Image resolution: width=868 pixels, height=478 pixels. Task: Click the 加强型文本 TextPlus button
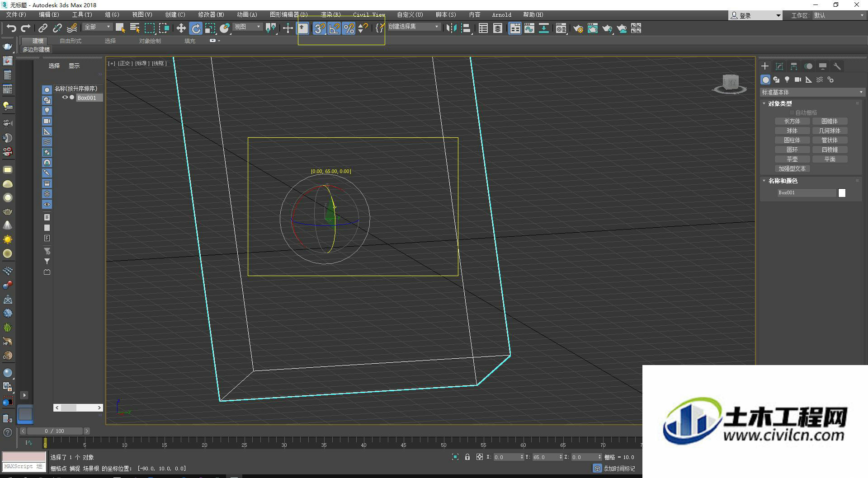pos(792,169)
